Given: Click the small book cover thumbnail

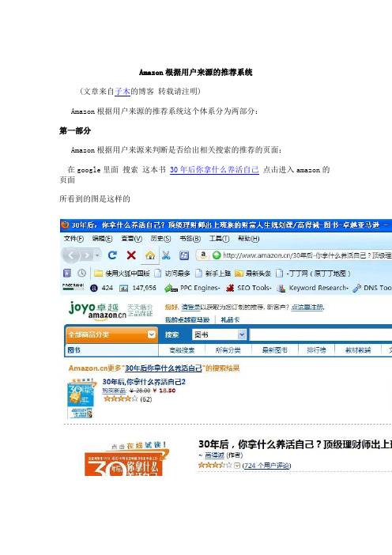Looking at the screenshot, I should pos(81,398).
